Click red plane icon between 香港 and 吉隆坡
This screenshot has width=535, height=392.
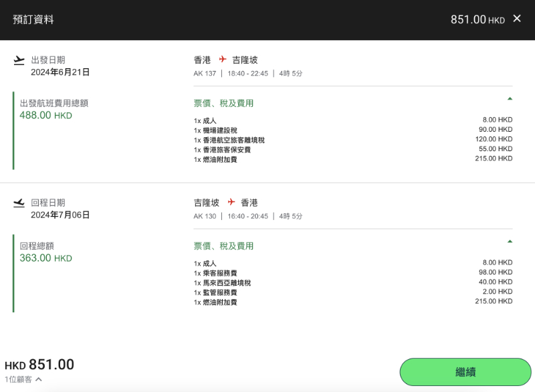pyautogui.click(x=223, y=60)
